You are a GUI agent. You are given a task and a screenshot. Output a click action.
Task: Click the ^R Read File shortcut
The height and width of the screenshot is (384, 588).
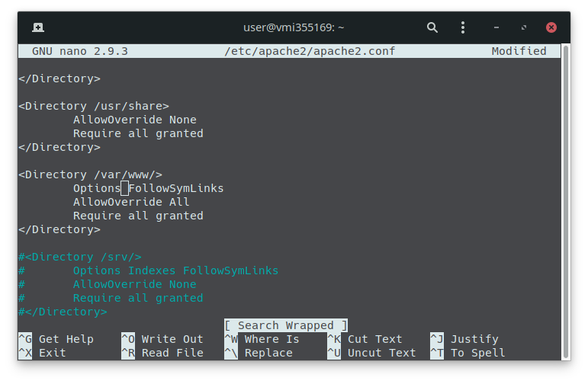click(162, 353)
